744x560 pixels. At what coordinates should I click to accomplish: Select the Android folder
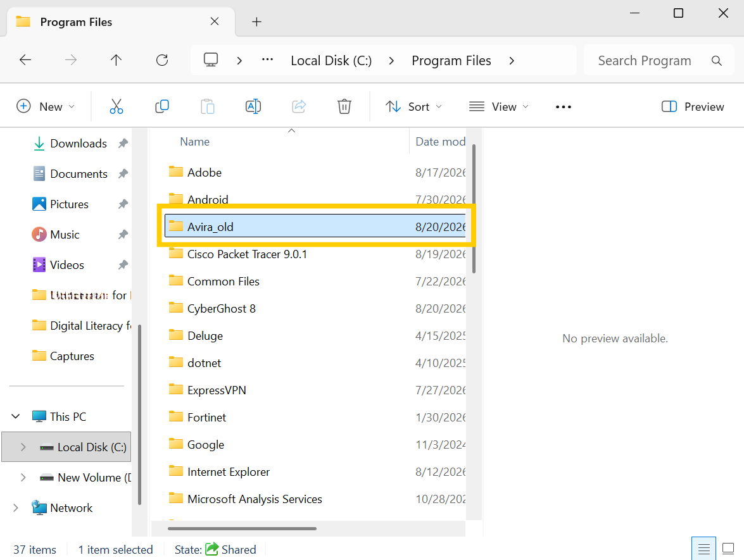315,199
